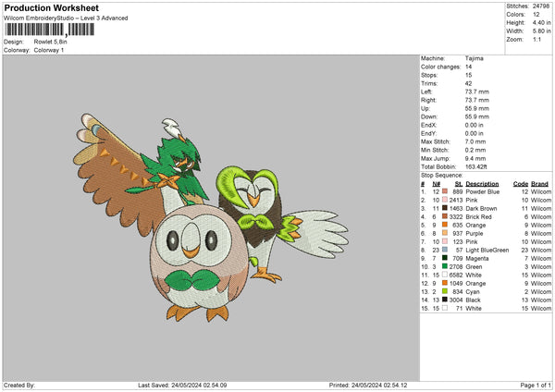Click the Max Jump value 9.4 mm
555x392 pixels.
coord(475,158)
